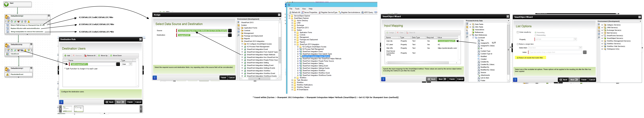Click the Assign dialog tree horizontal scrollbar
Viewport: 644px width, 118px height.
pos(259,79)
